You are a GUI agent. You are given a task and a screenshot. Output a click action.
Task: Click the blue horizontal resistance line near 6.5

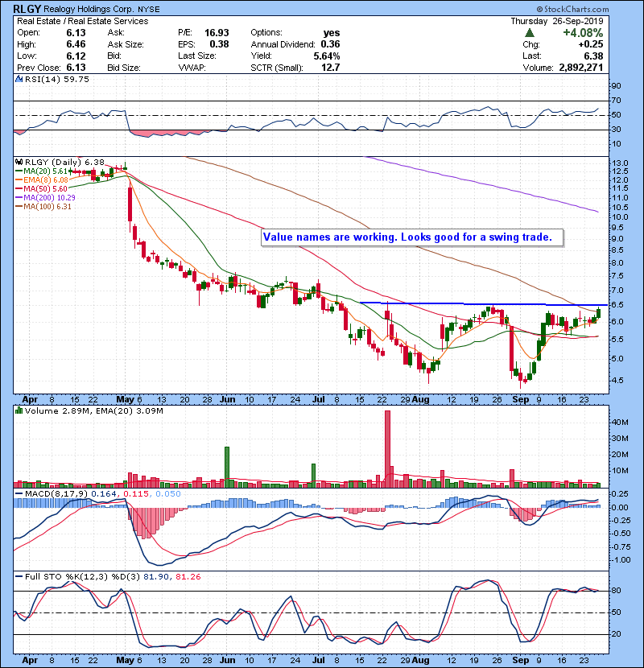tap(483, 303)
